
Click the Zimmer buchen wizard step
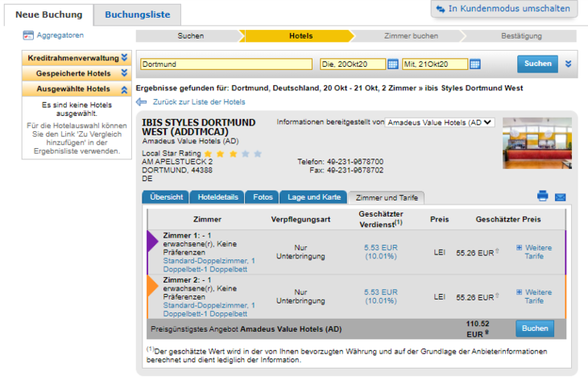pyautogui.click(x=411, y=36)
